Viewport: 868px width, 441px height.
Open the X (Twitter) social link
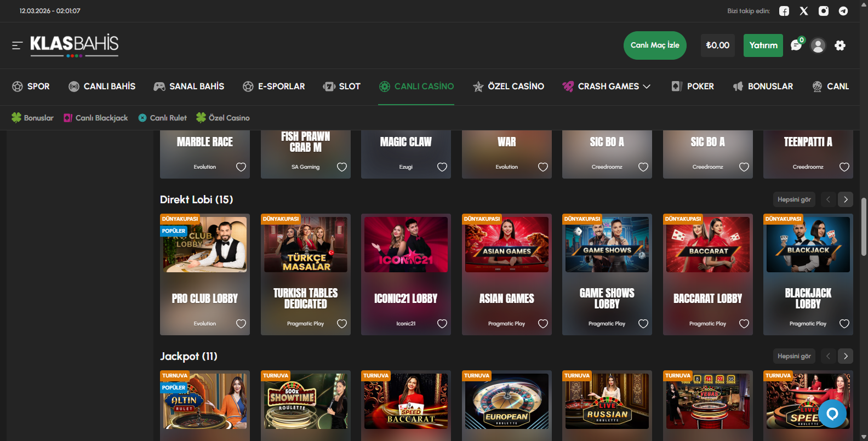coord(804,11)
